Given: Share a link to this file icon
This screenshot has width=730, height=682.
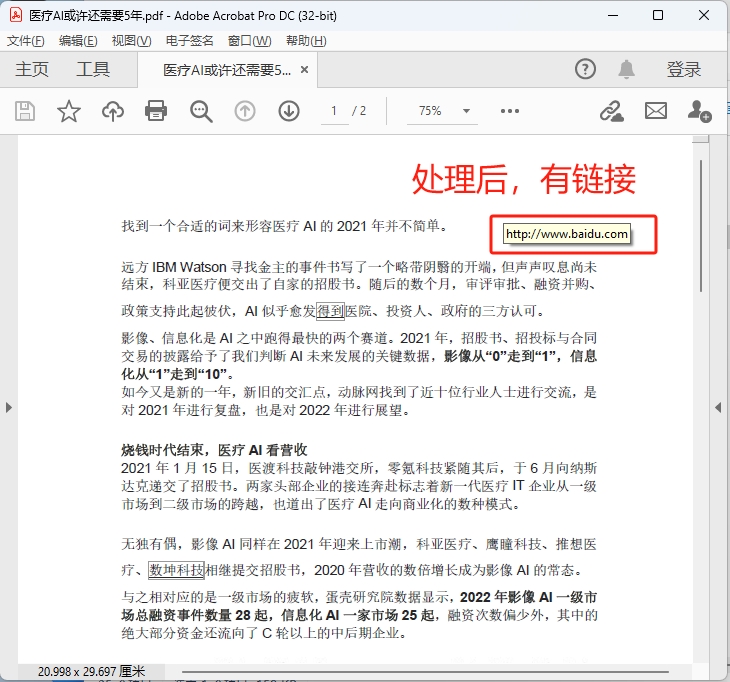Looking at the screenshot, I should [611, 111].
